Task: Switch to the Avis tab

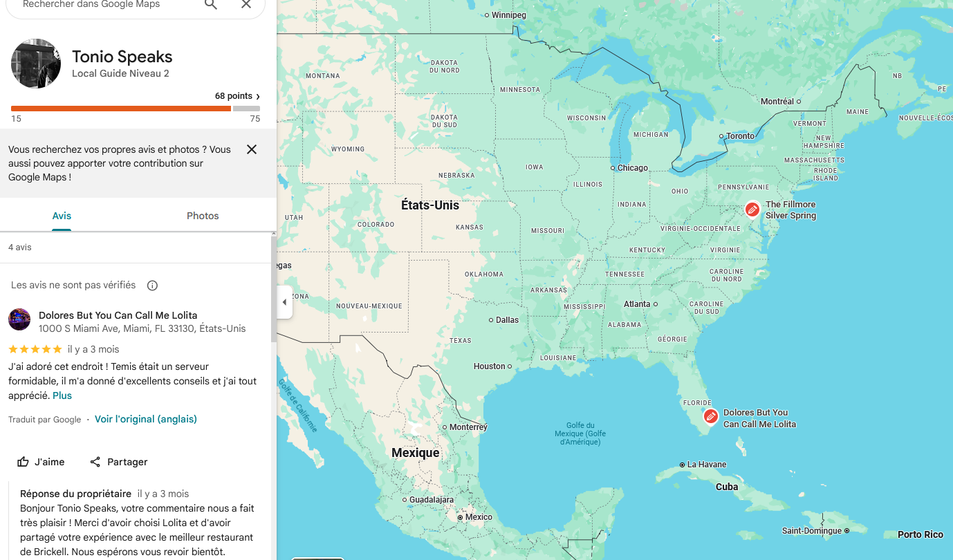Action: click(x=62, y=216)
